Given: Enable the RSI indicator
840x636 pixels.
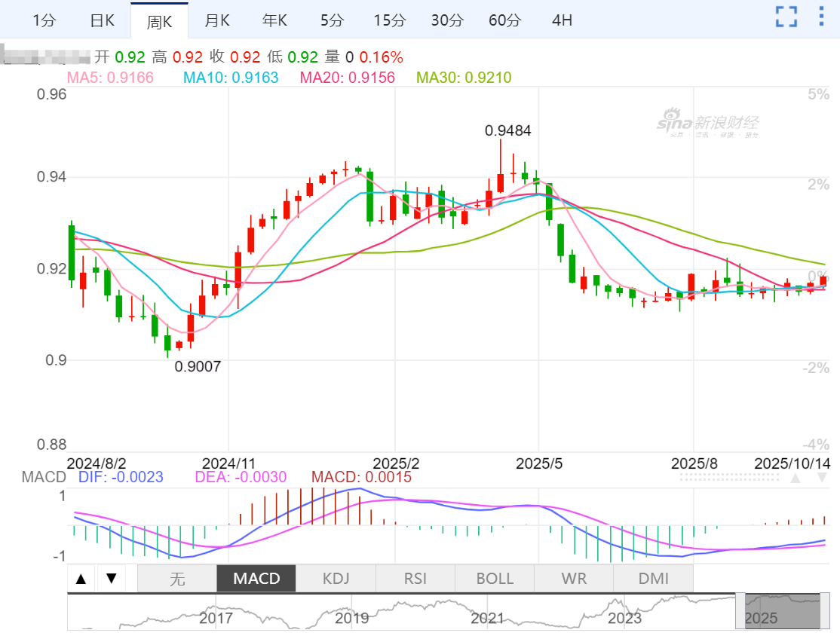Looking at the screenshot, I should pos(415,579).
